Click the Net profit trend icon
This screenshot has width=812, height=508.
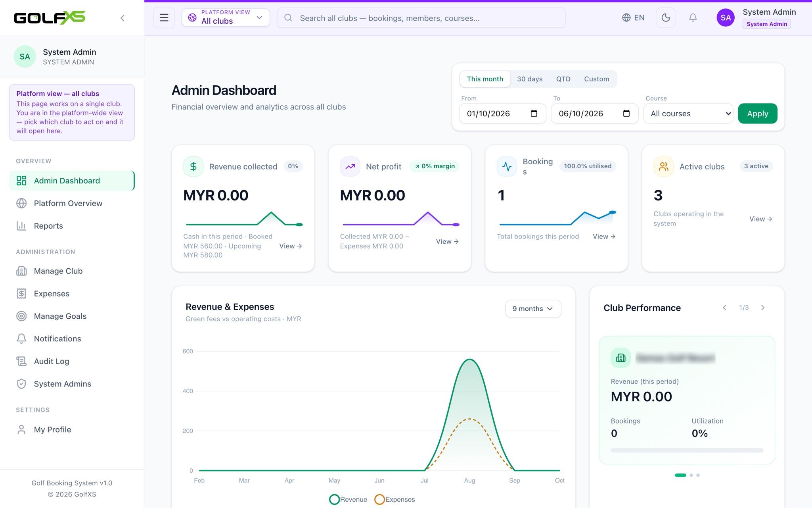[350, 166]
